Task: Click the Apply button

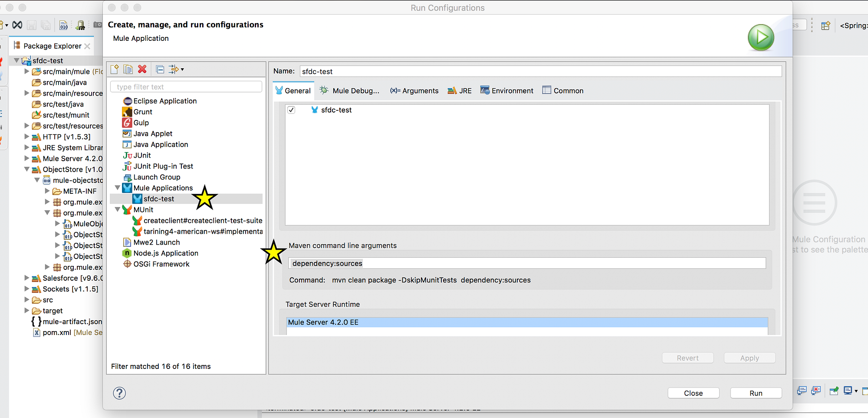Action: point(749,358)
